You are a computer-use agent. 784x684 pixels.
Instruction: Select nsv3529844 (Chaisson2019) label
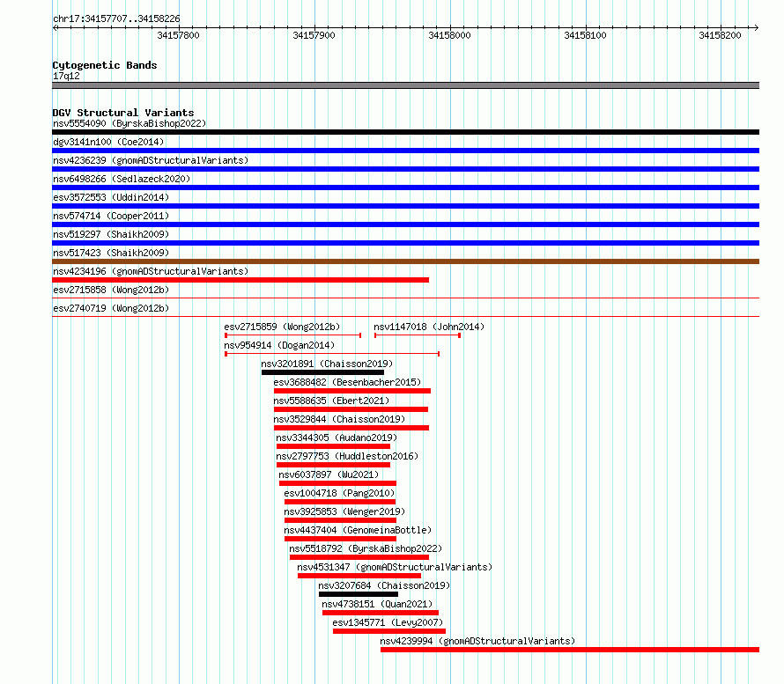pyautogui.click(x=339, y=419)
